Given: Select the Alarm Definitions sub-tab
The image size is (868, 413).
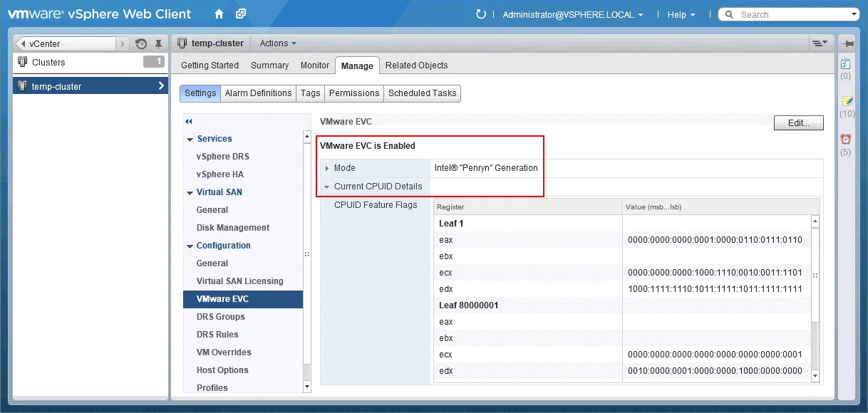Looking at the screenshot, I should click(258, 93).
